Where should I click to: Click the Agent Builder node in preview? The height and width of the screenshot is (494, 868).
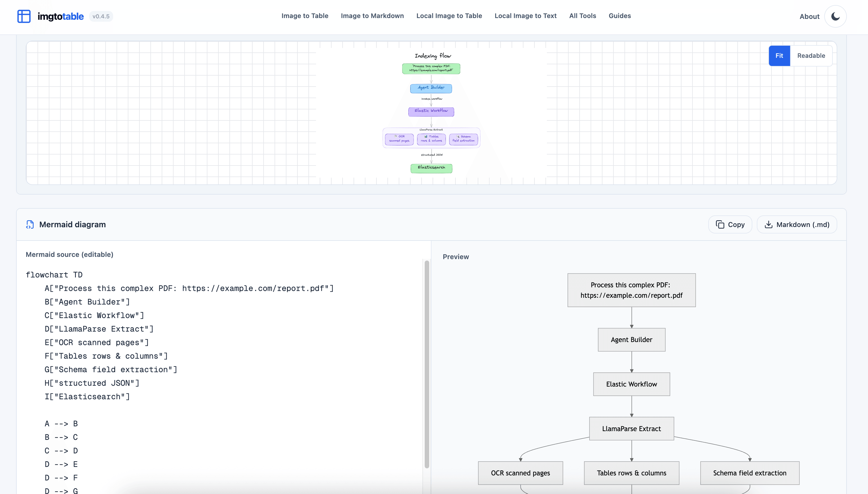[x=632, y=339]
